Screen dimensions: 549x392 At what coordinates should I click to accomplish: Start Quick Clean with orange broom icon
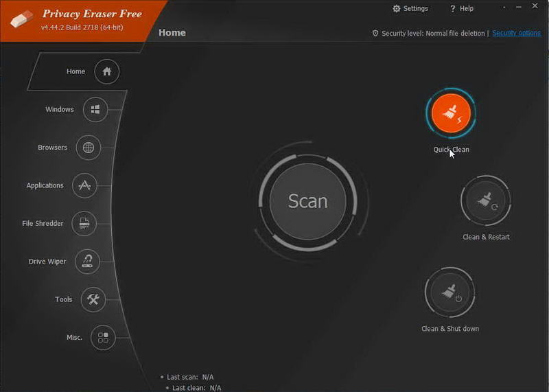(x=451, y=113)
